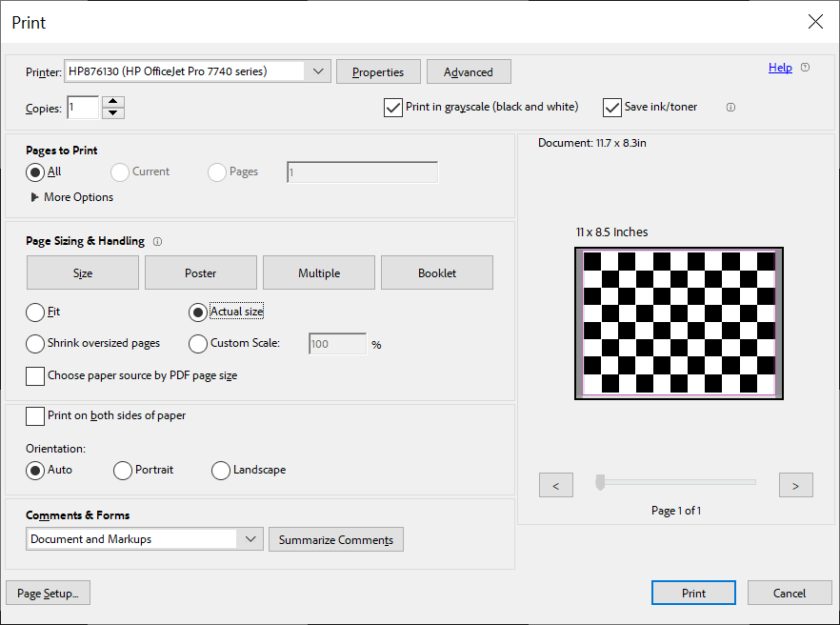This screenshot has width=840, height=625.
Task: Switch to the Poster sizing tab
Action: click(201, 272)
